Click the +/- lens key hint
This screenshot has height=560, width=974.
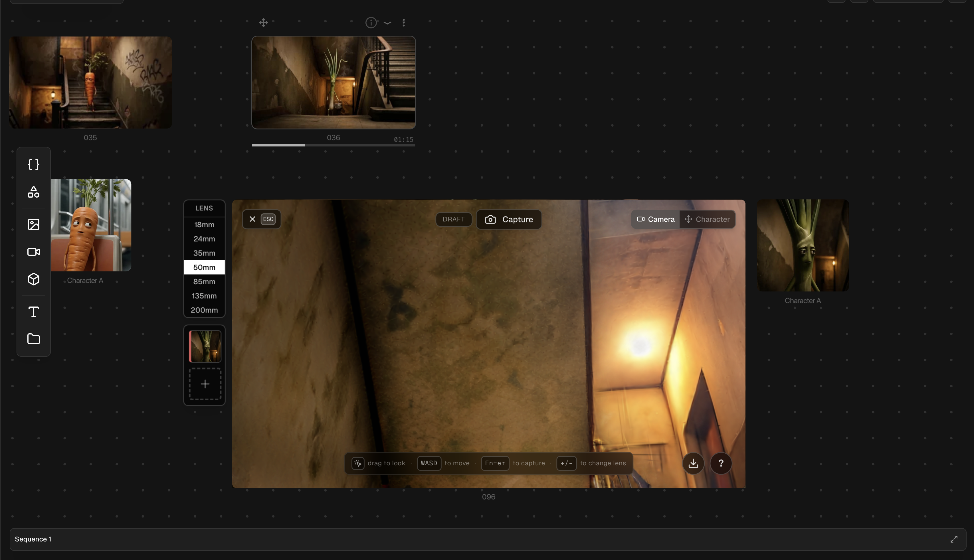point(566,463)
